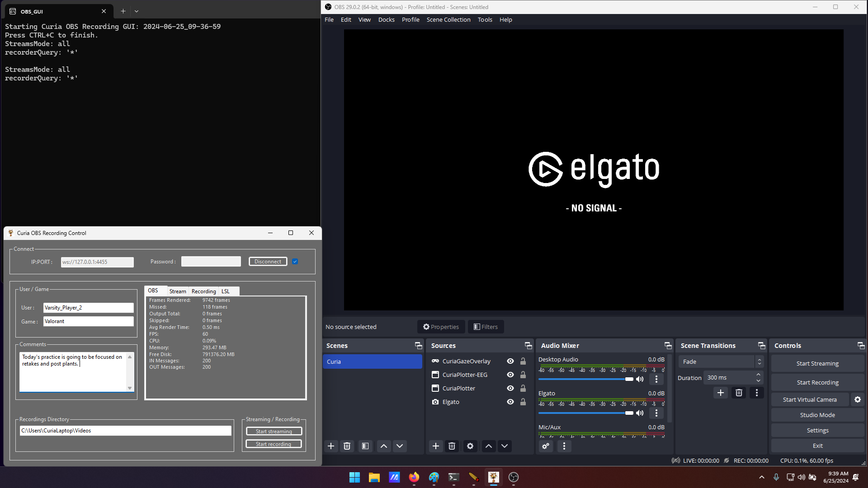868x488 pixels.
Task: Open source Filters button
Action: 486,327
